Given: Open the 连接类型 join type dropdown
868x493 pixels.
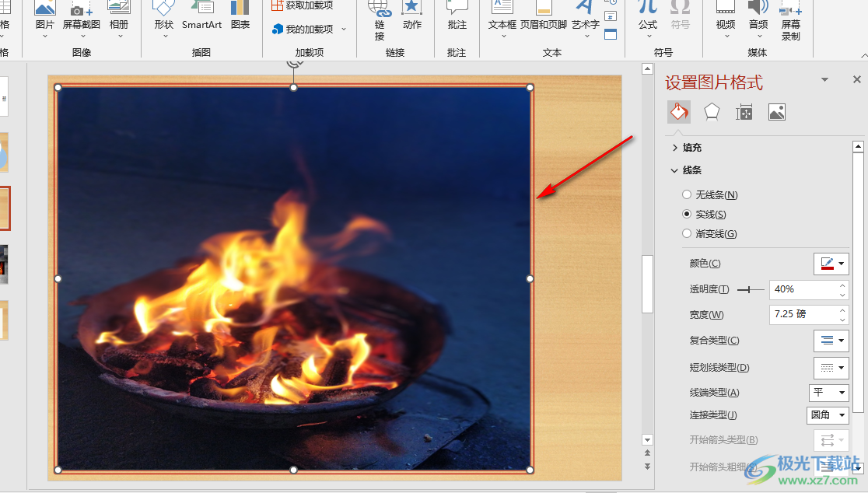Looking at the screenshot, I should point(828,415).
